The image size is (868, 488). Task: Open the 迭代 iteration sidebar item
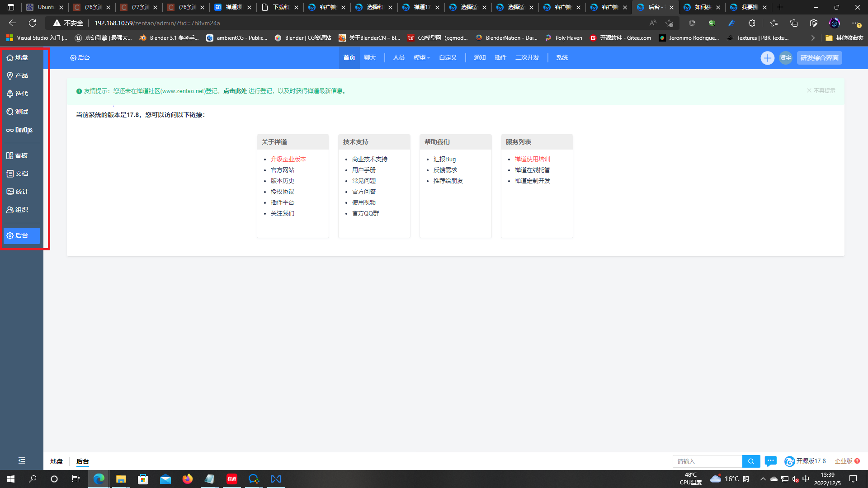pos(18,94)
